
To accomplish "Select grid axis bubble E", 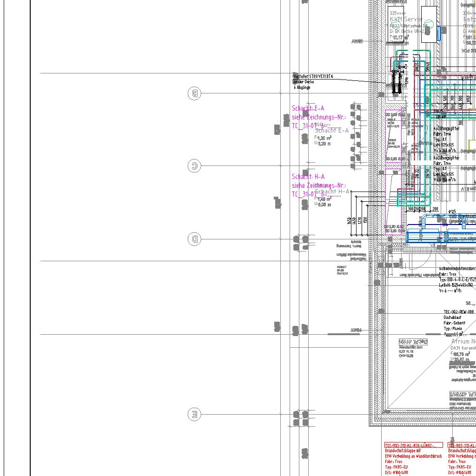I will tap(194, 414).
